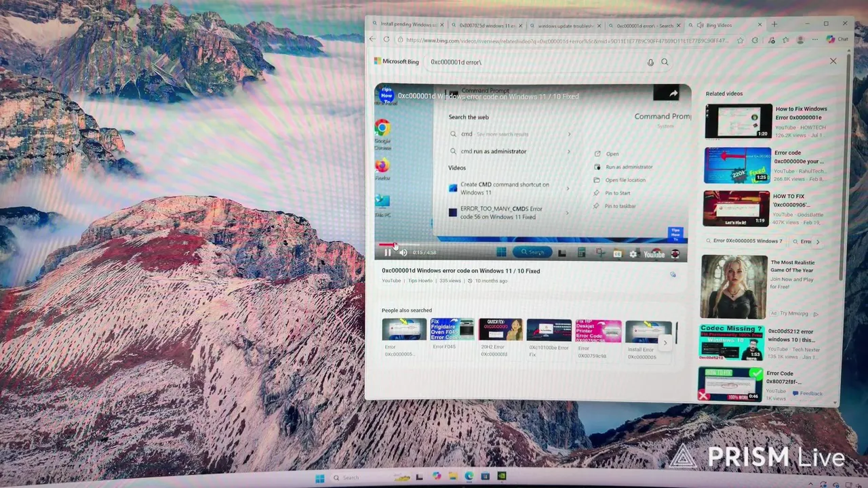Click the video title 0xc000001d Windows error code
The image size is (868, 488).
[460, 271]
